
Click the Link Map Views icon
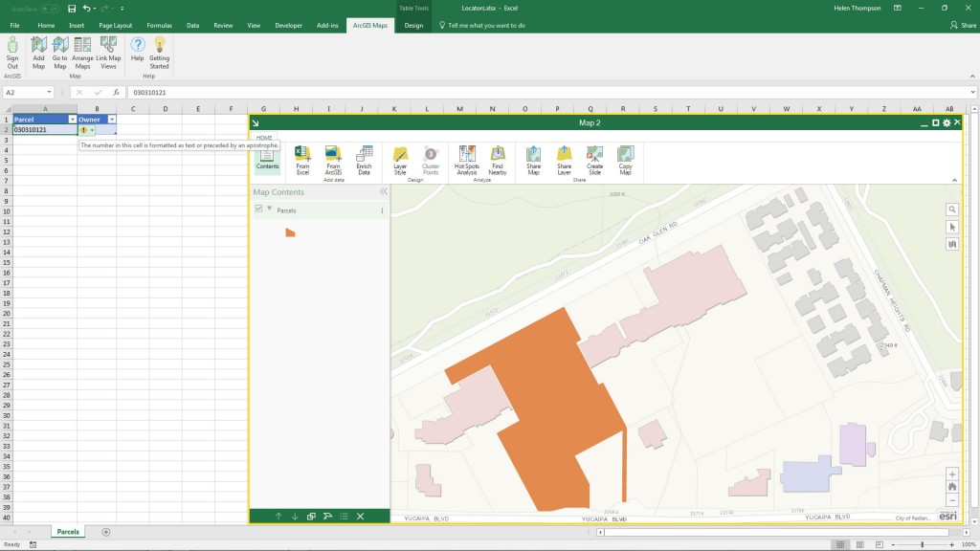[x=108, y=53]
